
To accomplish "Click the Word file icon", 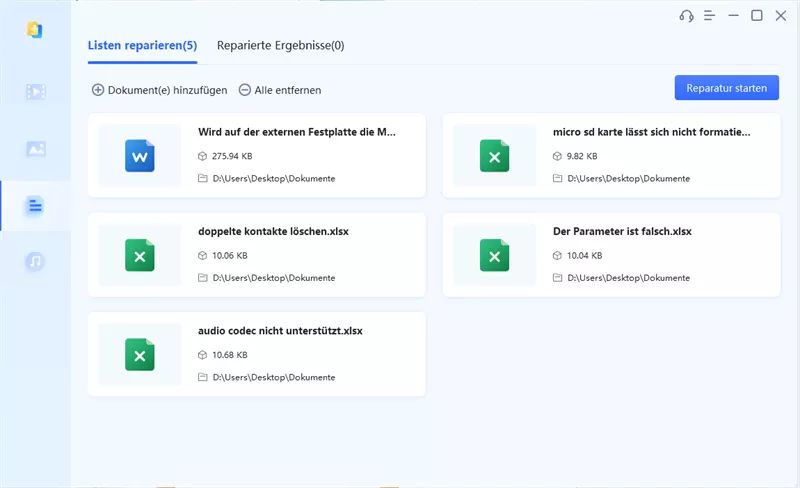I will [140, 156].
